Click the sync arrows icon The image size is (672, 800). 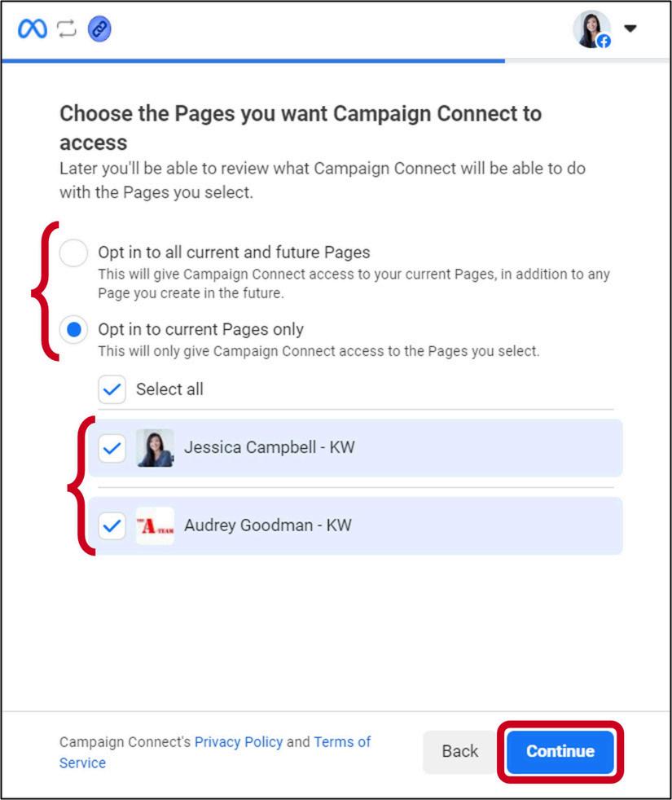[66, 29]
